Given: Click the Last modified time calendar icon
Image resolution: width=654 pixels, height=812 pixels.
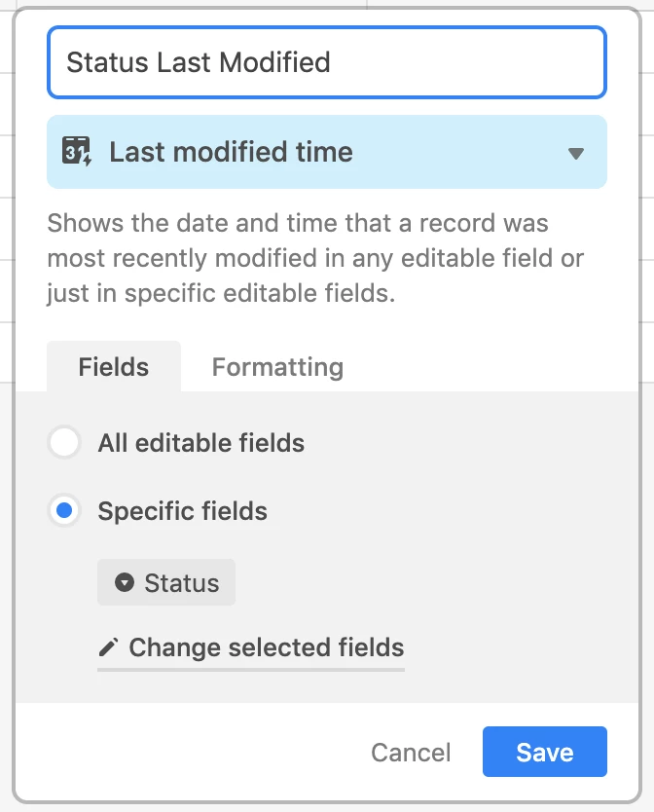Looking at the screenshot, I should tap(76, 152).
